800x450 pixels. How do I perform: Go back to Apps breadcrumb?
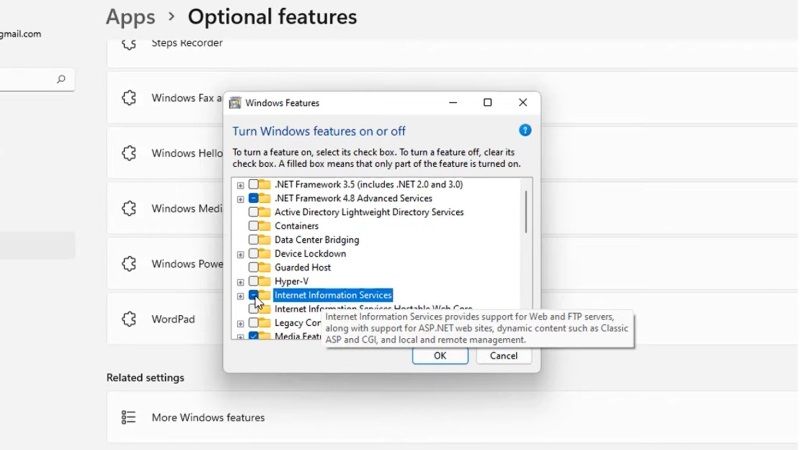pos(131,17)
